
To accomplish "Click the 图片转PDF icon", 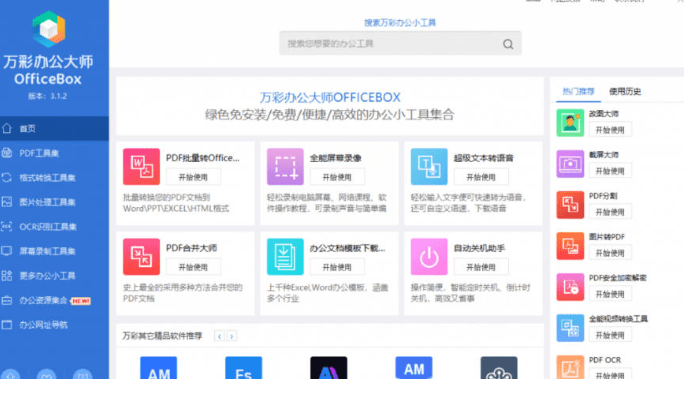I will 570,246.
